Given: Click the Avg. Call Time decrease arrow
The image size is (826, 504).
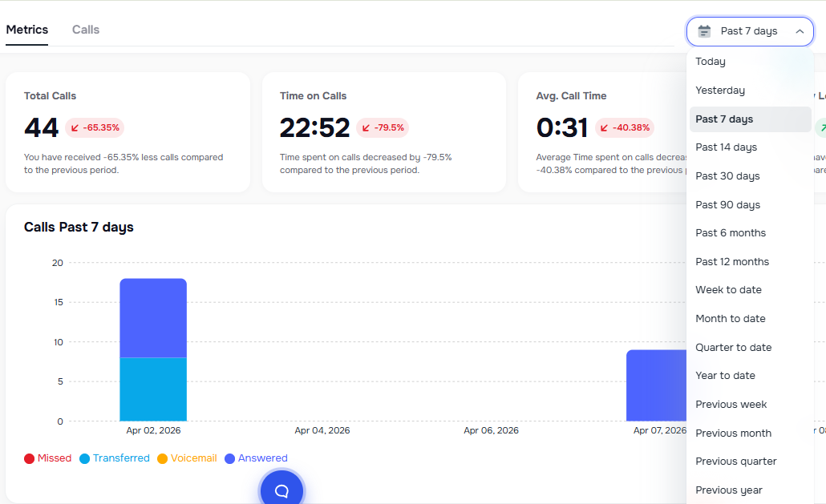Looking at the screenshot, I should tap(605, 127).
